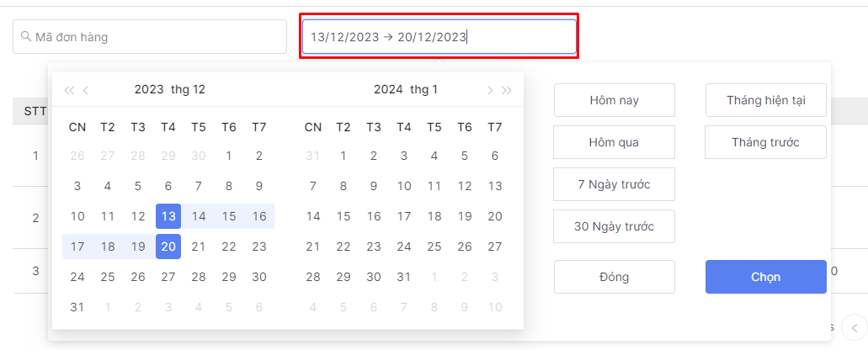Pick the Tháng hiện tại preset
Screen dimensions: 868x350
pos(765,100)
